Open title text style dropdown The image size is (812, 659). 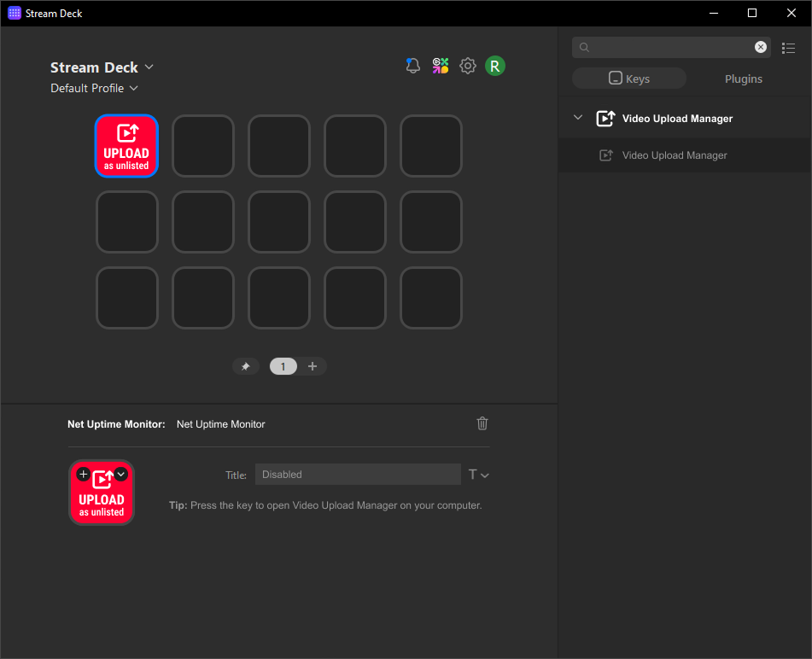(x=478, y=475)
